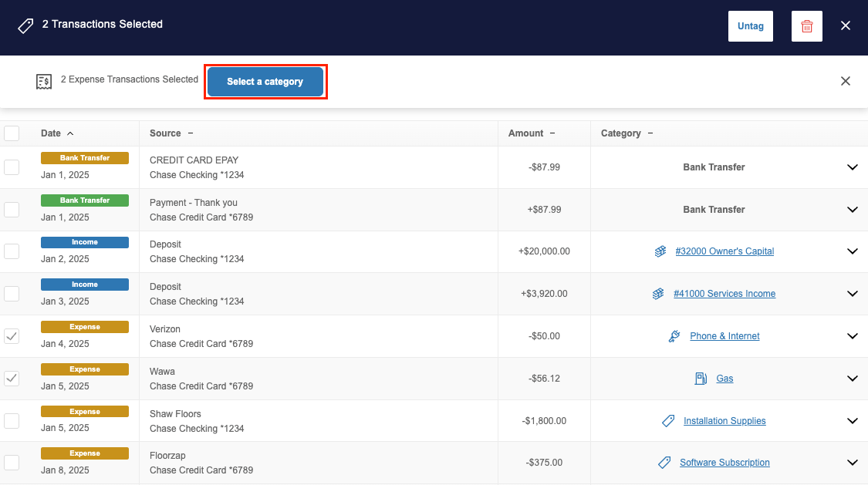This screenshot has width=868, height=485.
Task: Click the money stack icon for Services Income
Action: pyautogui.click(x=658, y=294)
